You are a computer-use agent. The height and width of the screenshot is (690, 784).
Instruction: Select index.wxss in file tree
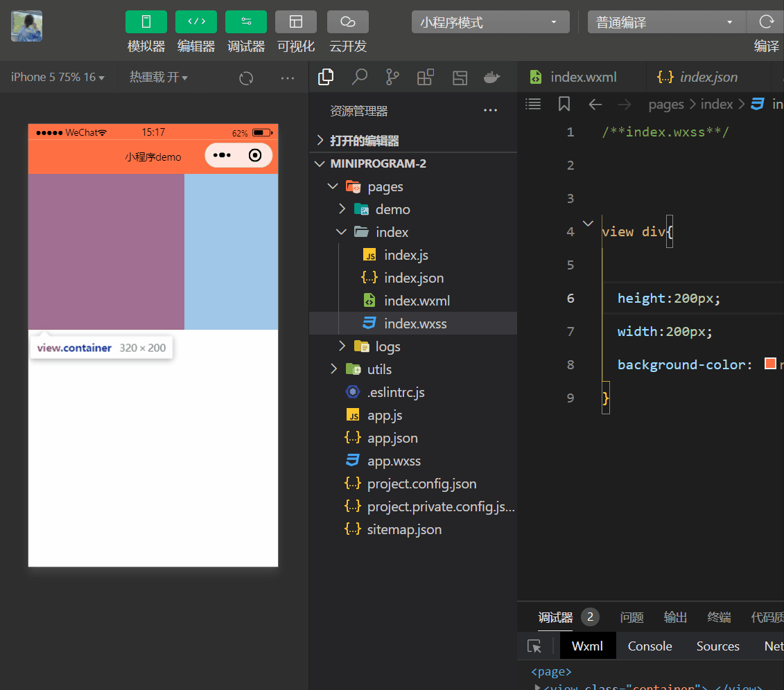413,324
